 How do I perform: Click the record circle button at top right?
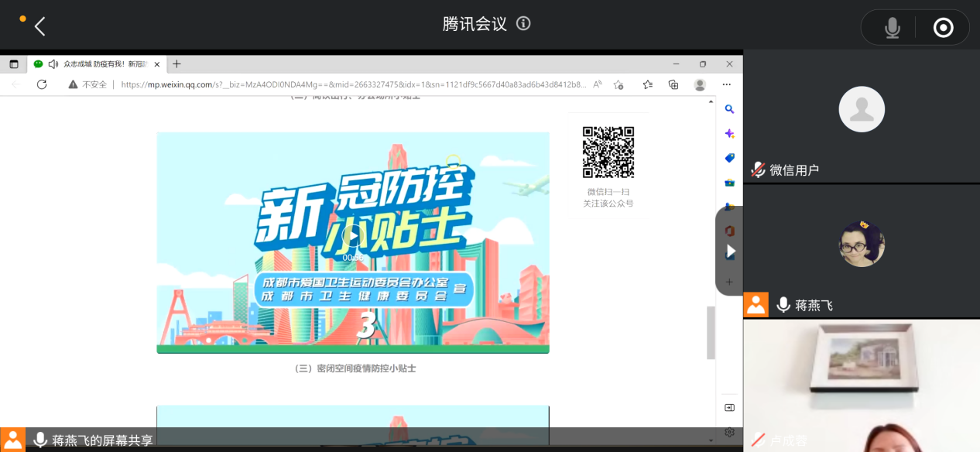point(943,28)
